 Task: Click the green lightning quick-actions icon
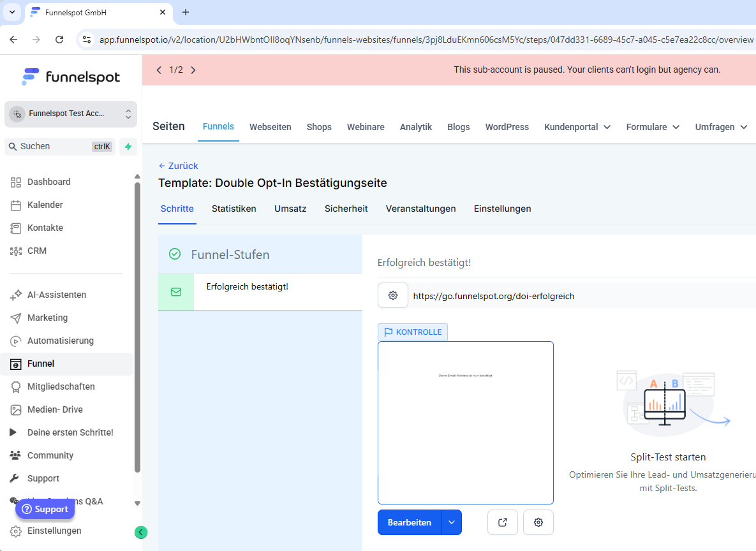click(x=128, y=147)
